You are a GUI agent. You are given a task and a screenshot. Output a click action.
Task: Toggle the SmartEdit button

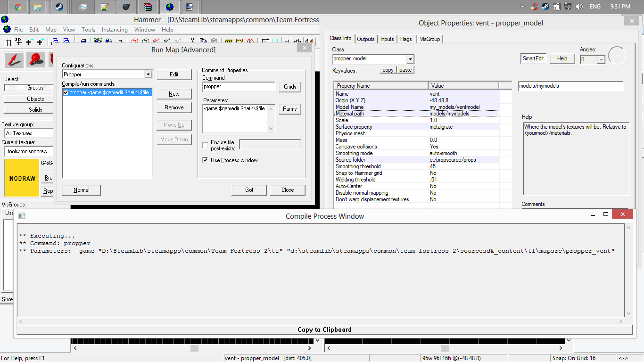[x=533, y=58]
